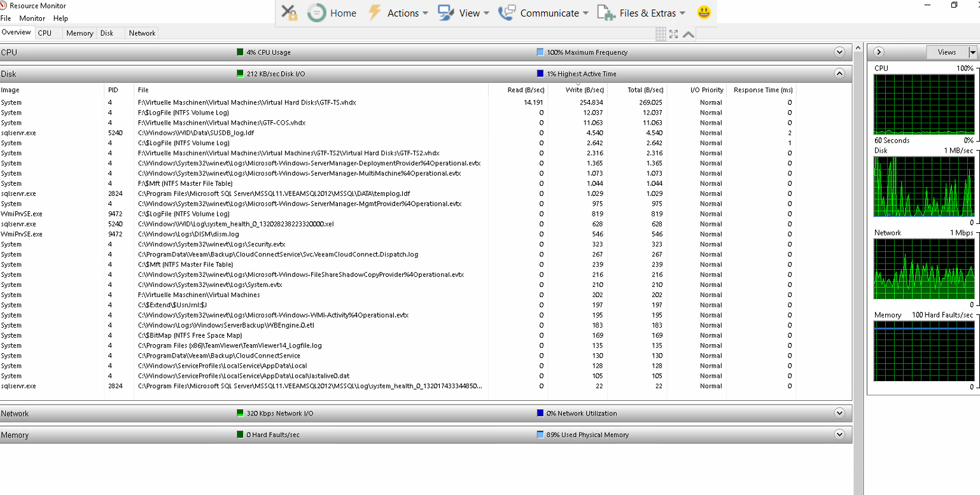Toggle full screen via the toolbar arrows icon
980x495 pixels.
674,34
